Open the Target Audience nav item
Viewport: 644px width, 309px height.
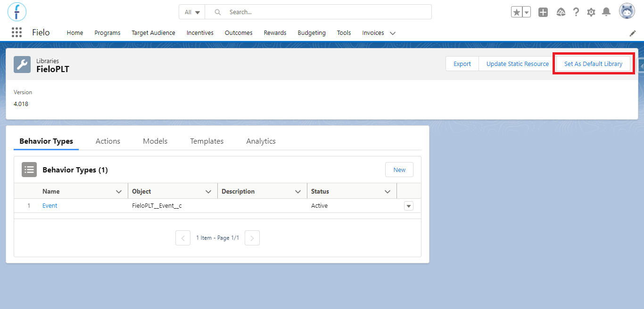(153, 33)
